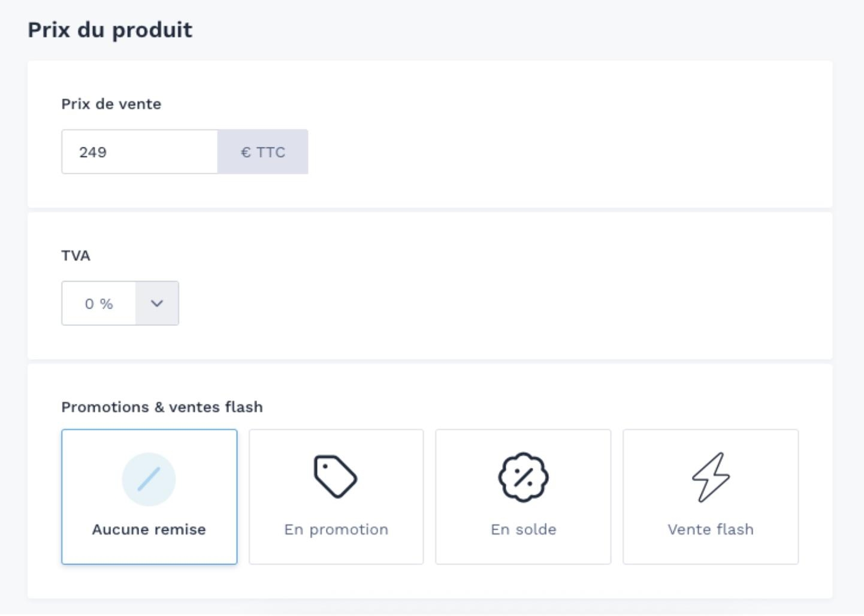This screenshot has height=616, width=864.
Task: Click the "TVA" field label
Action: tap(75, 256)
